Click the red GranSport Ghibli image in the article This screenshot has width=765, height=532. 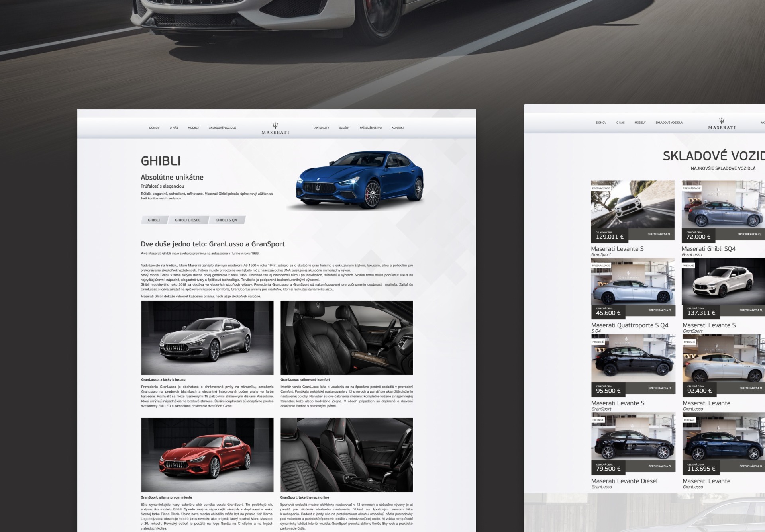[x=207, y=454]
